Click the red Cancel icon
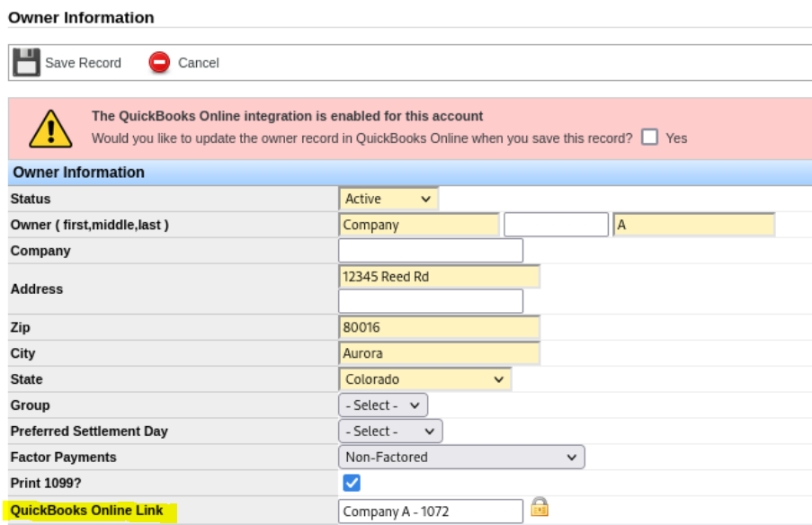The width and height of the screenshot is (812, 525). (159, 63)
